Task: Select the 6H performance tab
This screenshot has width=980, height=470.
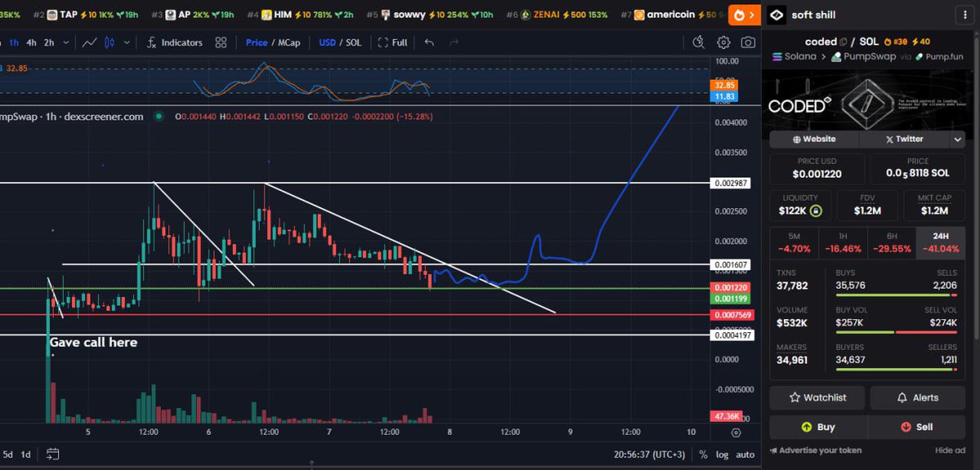Action: [x=893, y=243]
